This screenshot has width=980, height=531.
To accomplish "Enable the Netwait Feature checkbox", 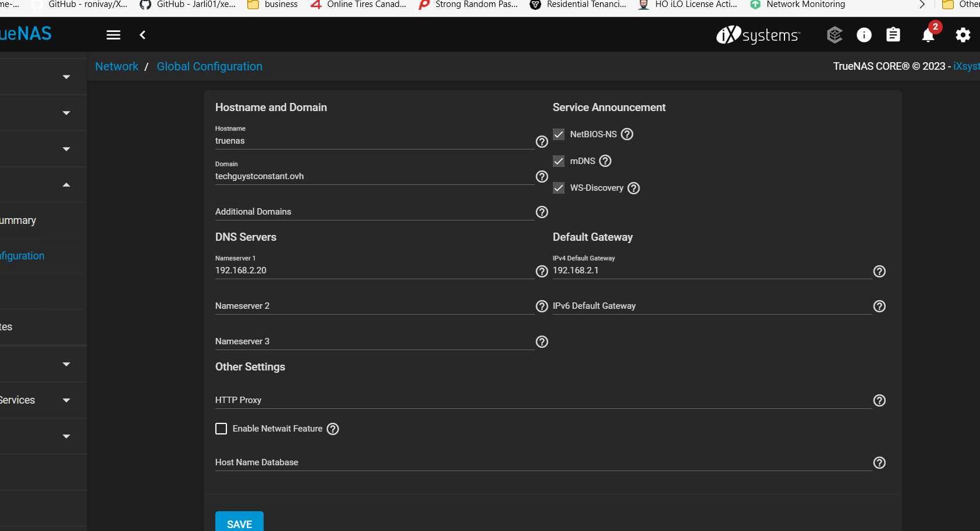I will pos(221,429).
